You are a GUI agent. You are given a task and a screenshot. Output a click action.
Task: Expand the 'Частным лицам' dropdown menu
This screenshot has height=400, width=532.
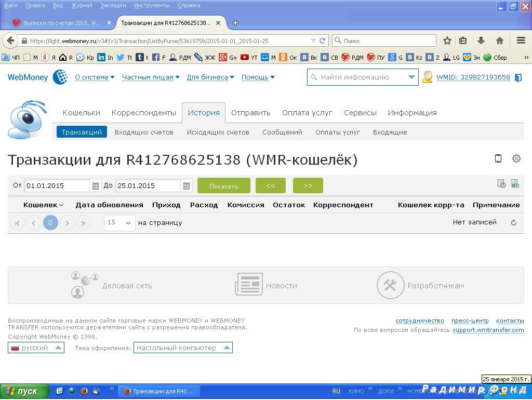coord(151,77)
